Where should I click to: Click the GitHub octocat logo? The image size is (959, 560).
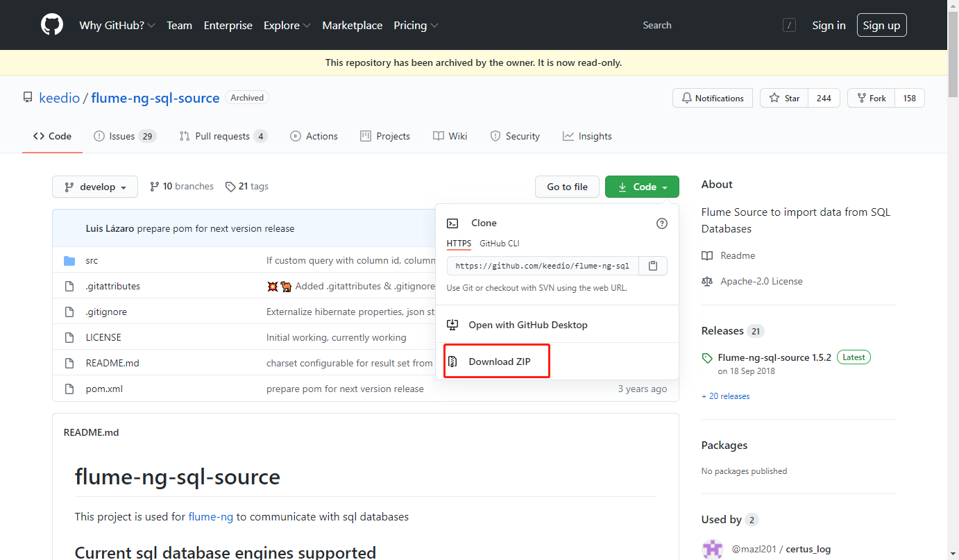pyautogui.click(x=52, y=25)
